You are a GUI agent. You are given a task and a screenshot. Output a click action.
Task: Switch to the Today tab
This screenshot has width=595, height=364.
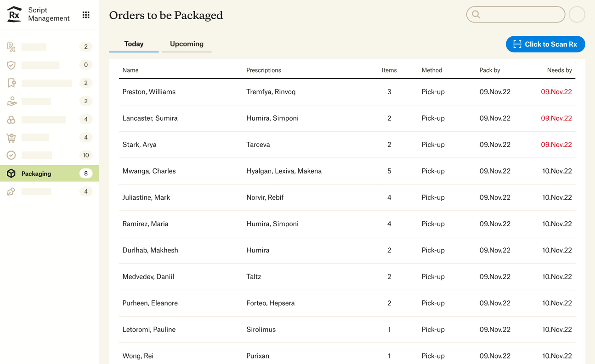click(x=134, y=44)
